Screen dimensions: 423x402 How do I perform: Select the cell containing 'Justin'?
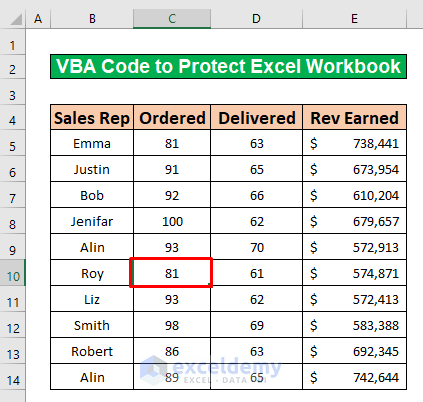tap(92, 169)
